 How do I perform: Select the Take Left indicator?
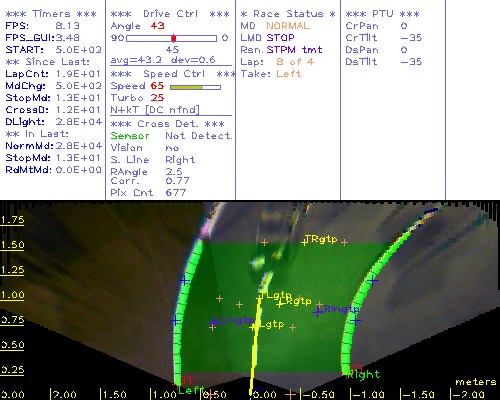point(271,74)
